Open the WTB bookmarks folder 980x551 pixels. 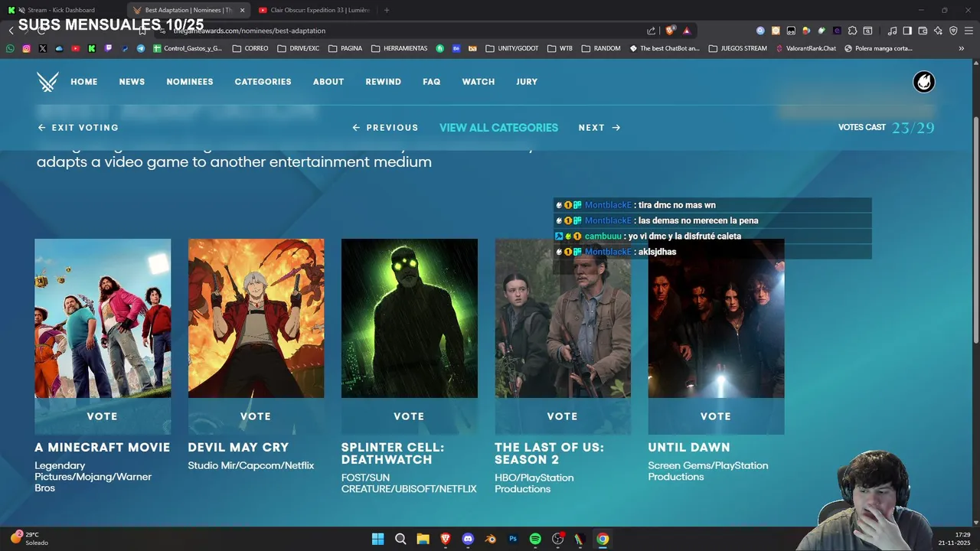coord(560,48)
